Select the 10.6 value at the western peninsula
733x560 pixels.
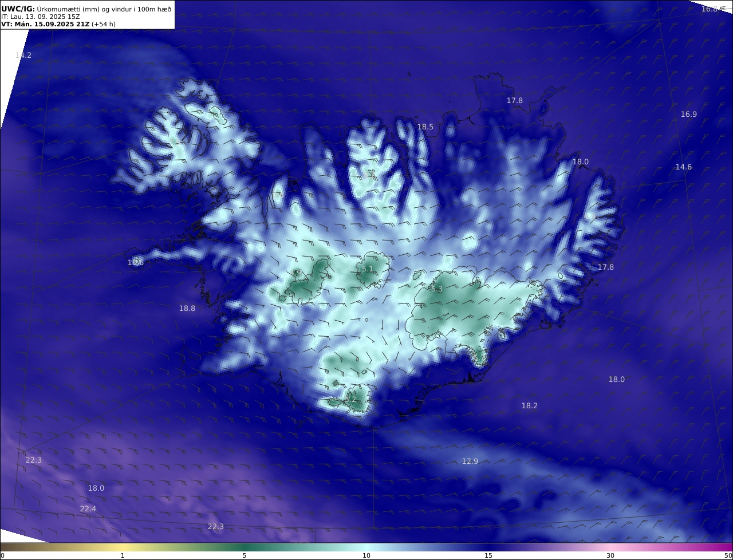tap(136, 262)
